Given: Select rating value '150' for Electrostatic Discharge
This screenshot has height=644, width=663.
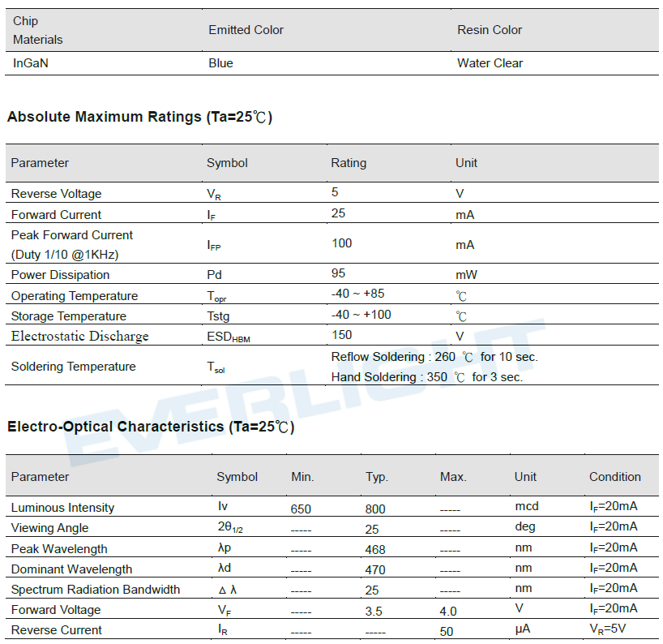Looking at the screenshot, I should [342, 335].
